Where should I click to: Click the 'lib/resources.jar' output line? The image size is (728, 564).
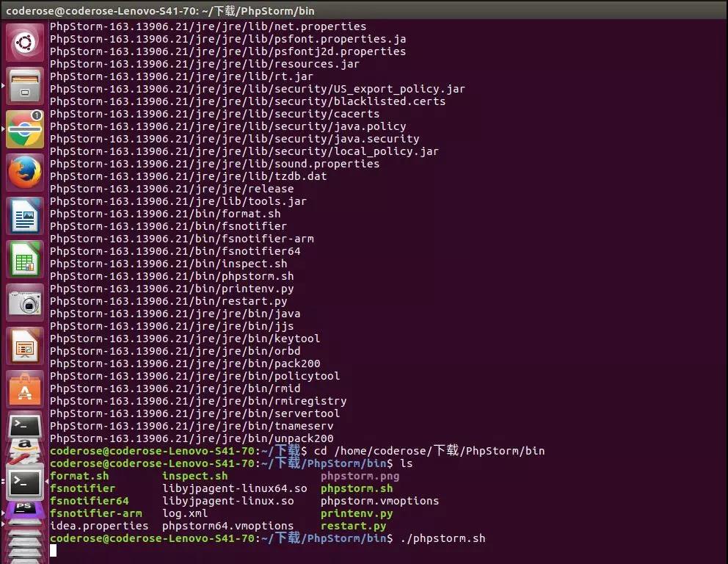pyautogui.click(x=205, y=64)
